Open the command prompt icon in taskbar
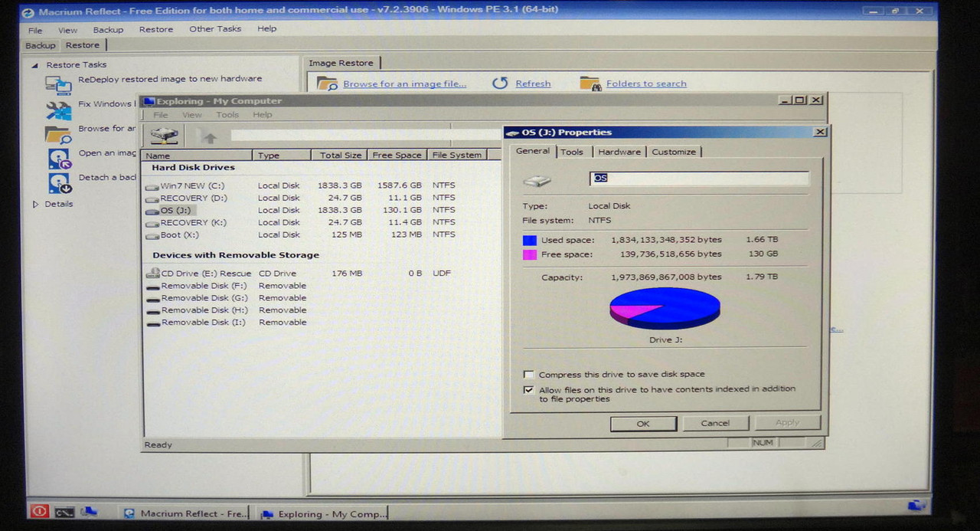Image resolution: width=980 pixels, height=531 pixels. tap(64, 512)
